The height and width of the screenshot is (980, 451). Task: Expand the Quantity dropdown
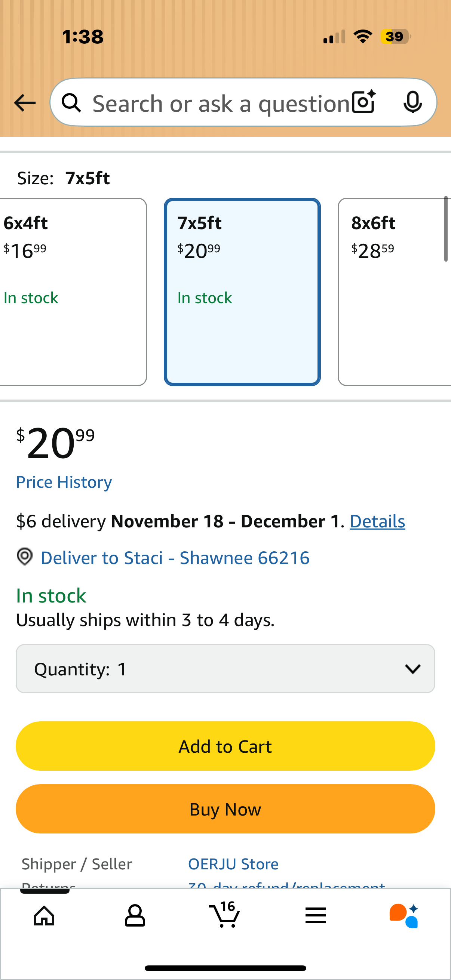pyautogui.click(x=225, y=668)
